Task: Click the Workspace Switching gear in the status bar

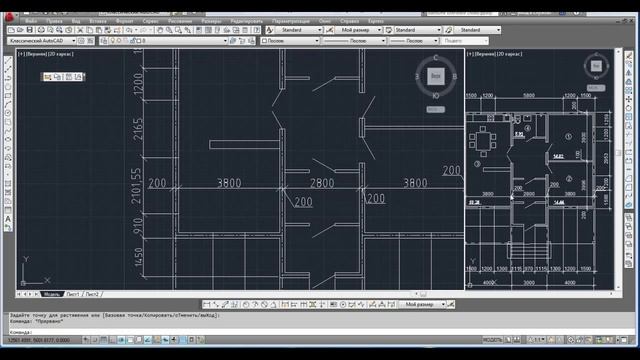Action: 571,340
